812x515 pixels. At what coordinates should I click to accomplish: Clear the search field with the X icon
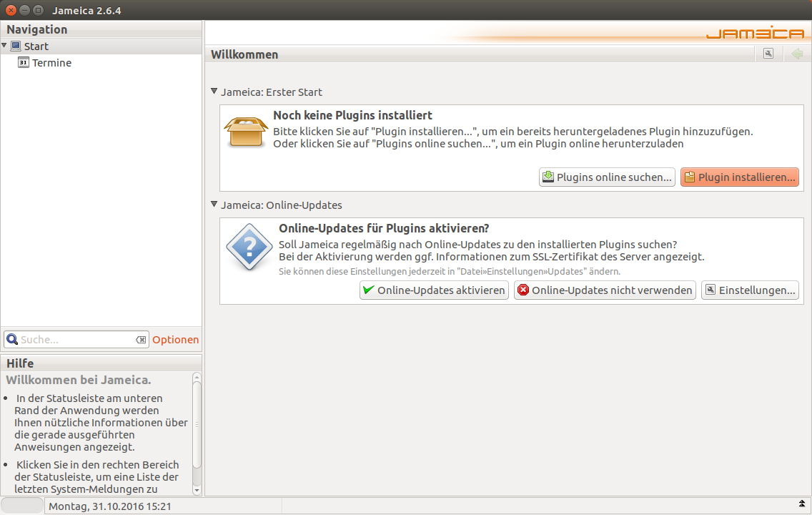point(141,340)
